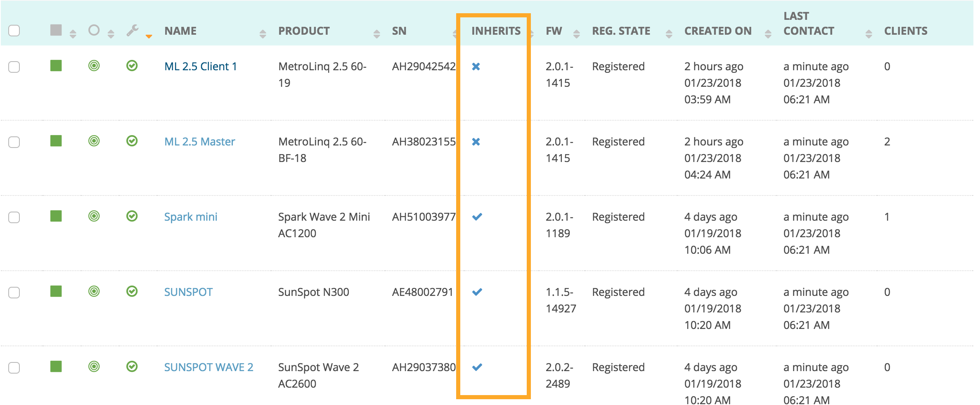Image resolution: width=980 pixels, height=405 pixels.
Task: Click the gray square column header icon
Action: pos(56,30)
